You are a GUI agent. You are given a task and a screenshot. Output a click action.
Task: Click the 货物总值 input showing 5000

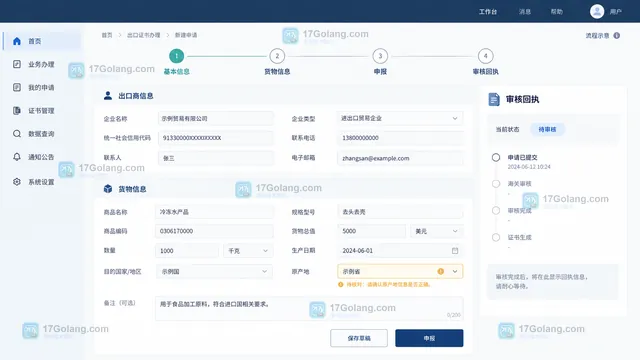(371, 231)
